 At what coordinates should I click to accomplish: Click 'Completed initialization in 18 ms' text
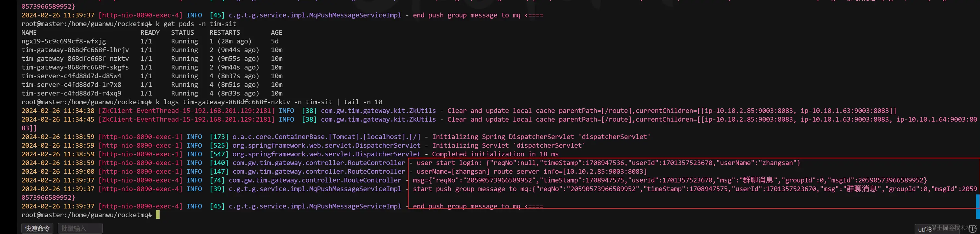pos(495,154)
